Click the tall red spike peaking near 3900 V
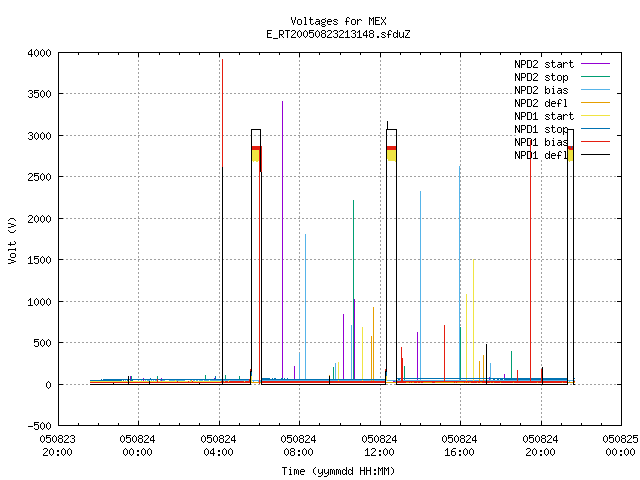This screenshot has height=480, width=640. (x=222, y=114)
